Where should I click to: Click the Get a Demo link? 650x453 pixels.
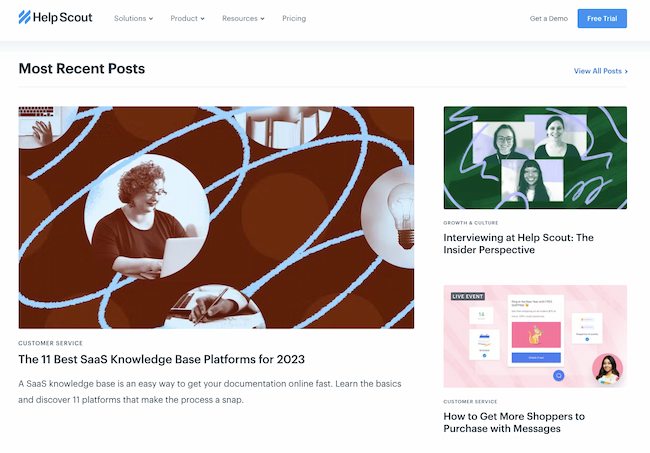(548, 18)
